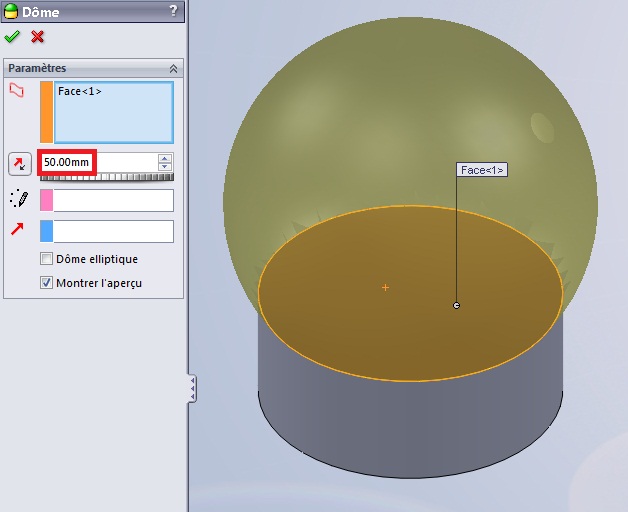Increase distance with the spinner up arrow

[x=164, y=157]
